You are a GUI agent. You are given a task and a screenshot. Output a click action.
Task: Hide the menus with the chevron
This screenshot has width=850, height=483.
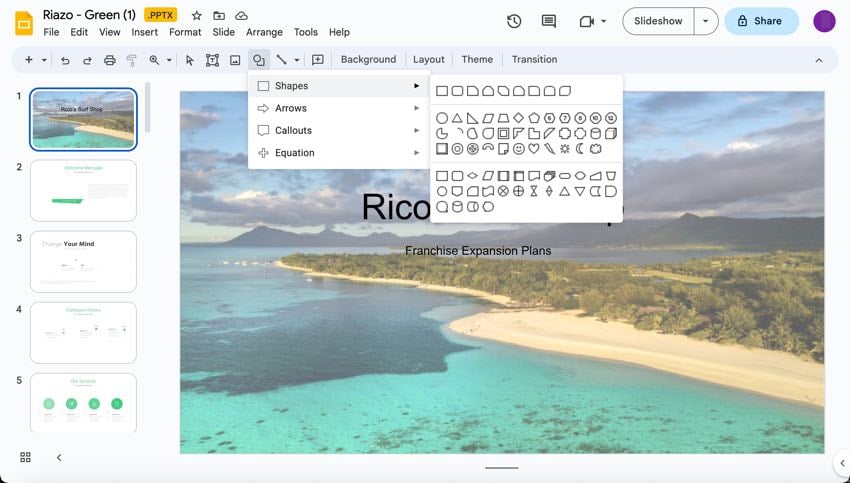[819, 60]
